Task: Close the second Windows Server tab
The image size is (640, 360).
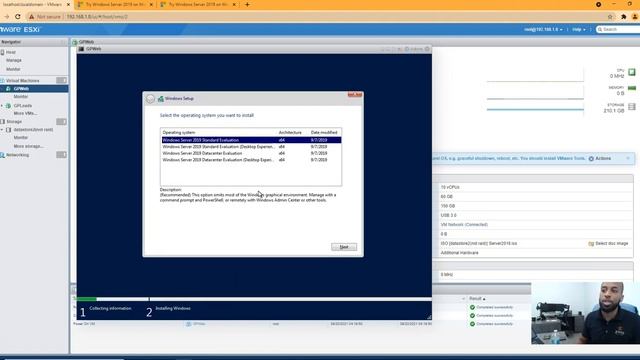Action: 151,4
